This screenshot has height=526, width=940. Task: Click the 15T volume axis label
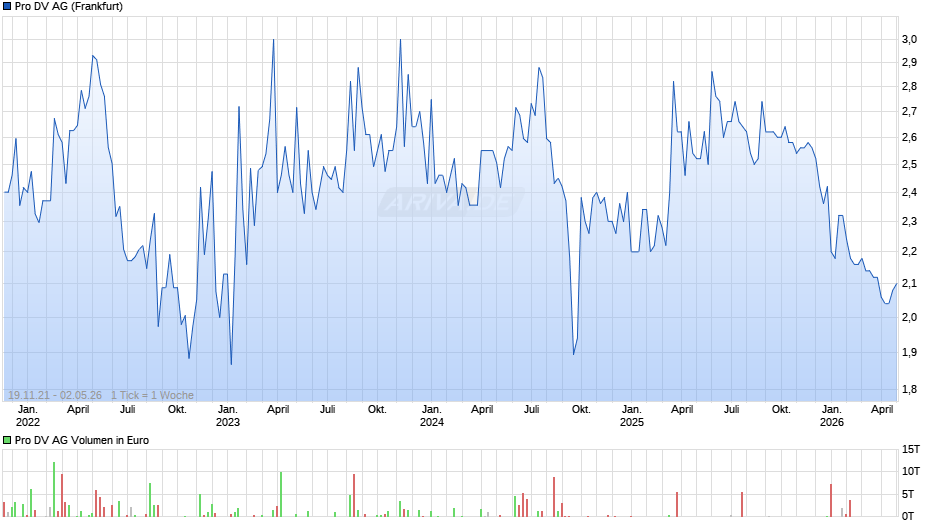coord(911,449)
